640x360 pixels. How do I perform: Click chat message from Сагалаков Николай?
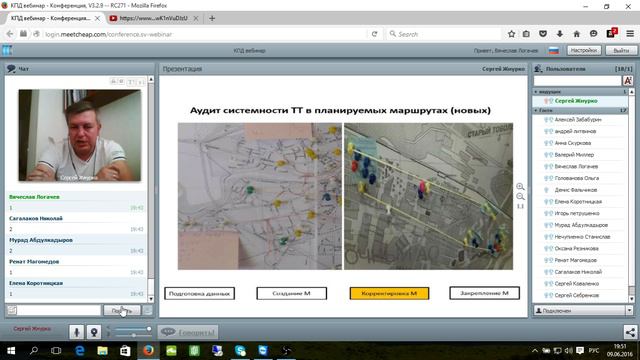pyautogui.click(x=76, y=224)
